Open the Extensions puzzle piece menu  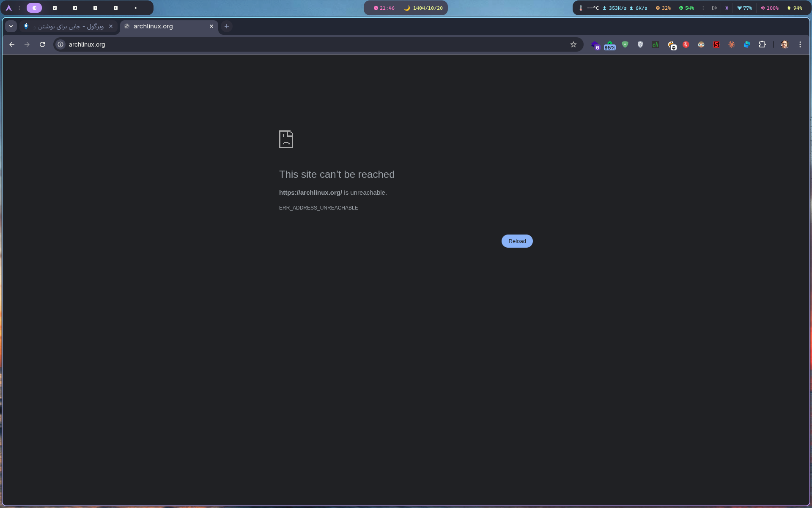762,44
